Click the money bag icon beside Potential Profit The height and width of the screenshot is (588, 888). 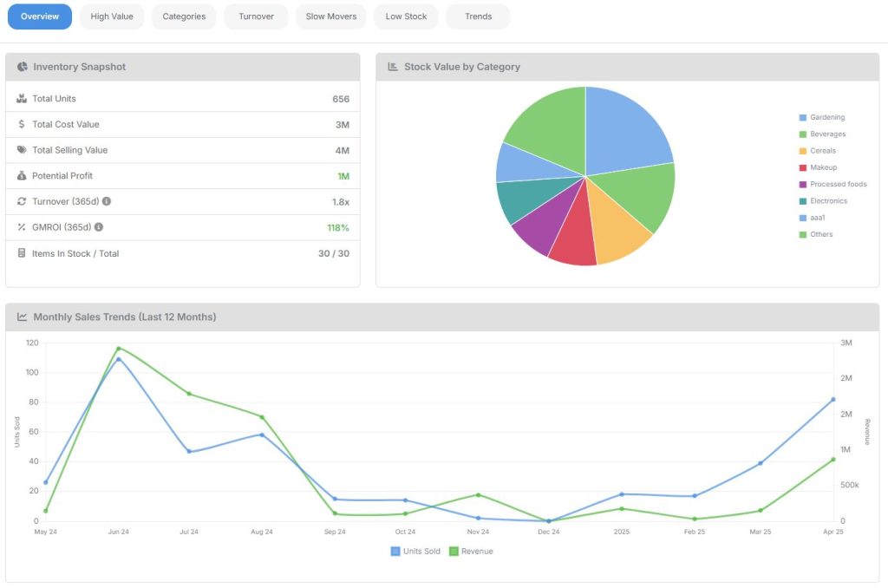pos(22,176)
